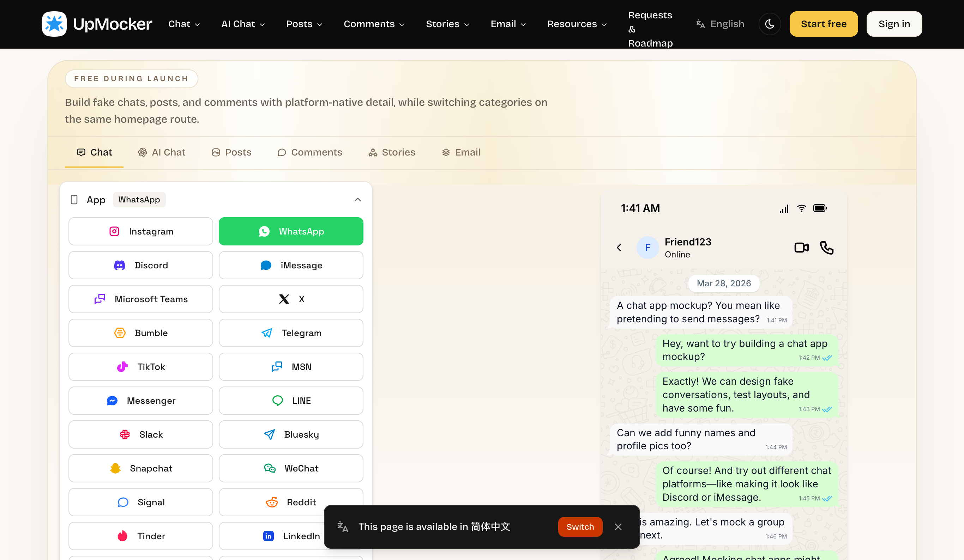Choose Microsoft Teams platform
This screenshot has width=964, height=560.
pyautogui.click(x=140, y=299)
